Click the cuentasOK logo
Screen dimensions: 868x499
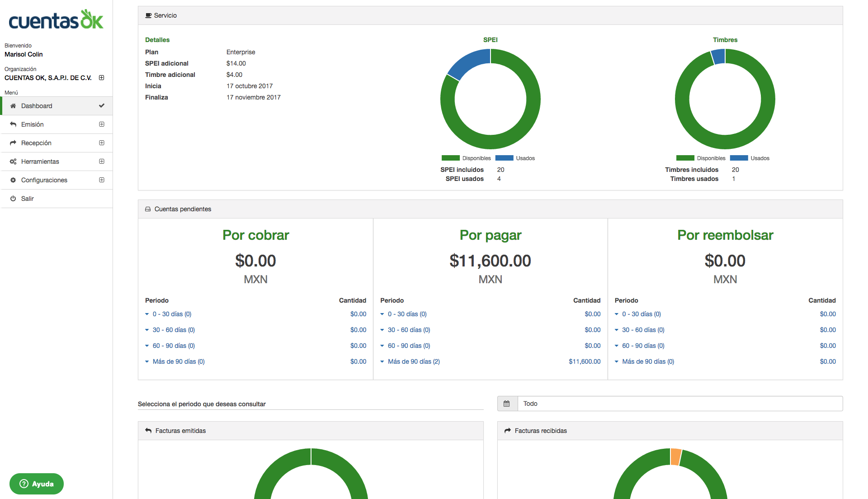[x=56, y=19]
